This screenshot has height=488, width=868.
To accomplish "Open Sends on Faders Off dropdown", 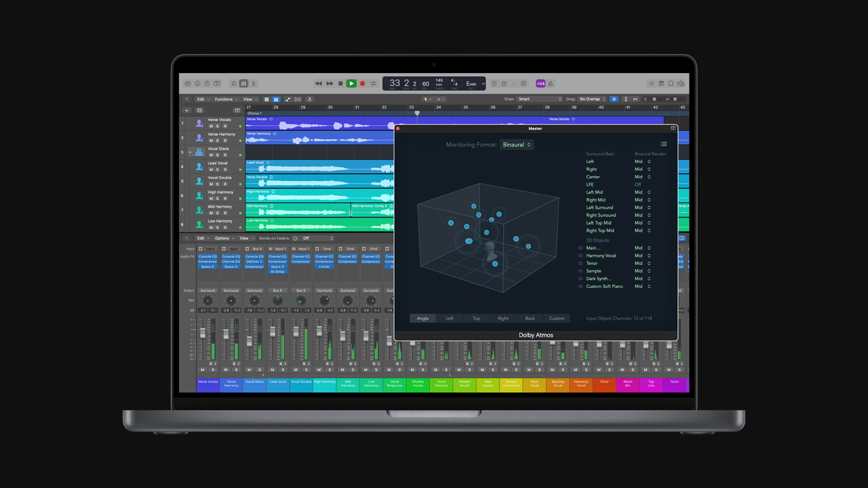I will click(x=317, y=238).
